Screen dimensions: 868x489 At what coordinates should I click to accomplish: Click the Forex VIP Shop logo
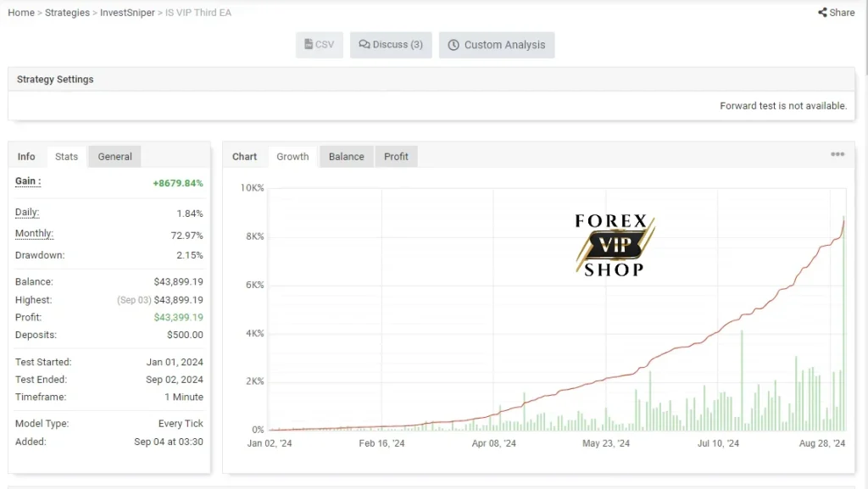coord(615,245)
